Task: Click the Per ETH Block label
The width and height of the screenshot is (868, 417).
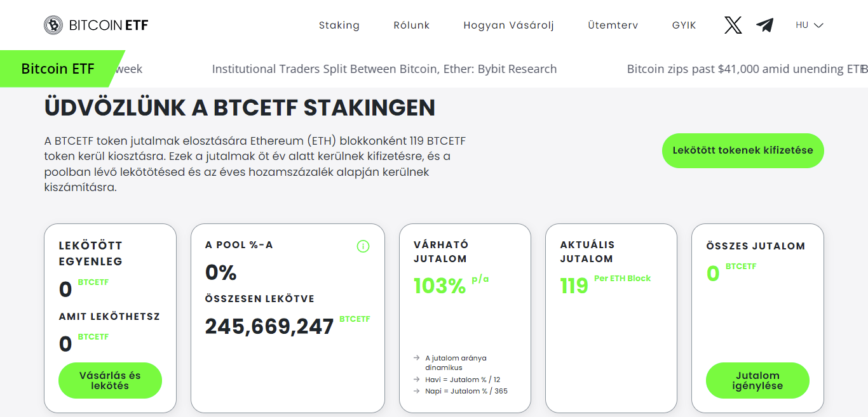Action: point(623,279)
